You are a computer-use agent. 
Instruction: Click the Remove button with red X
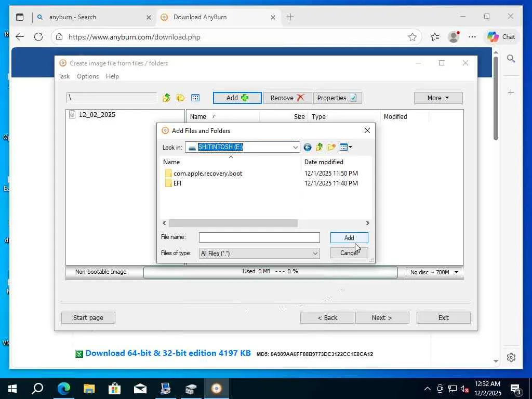(287, 98)
